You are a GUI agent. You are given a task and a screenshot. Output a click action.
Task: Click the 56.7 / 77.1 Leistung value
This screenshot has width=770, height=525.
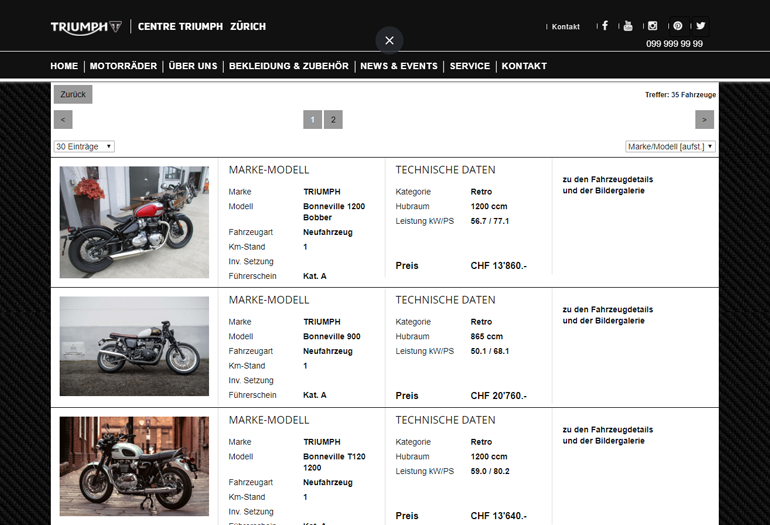(490, 221)
